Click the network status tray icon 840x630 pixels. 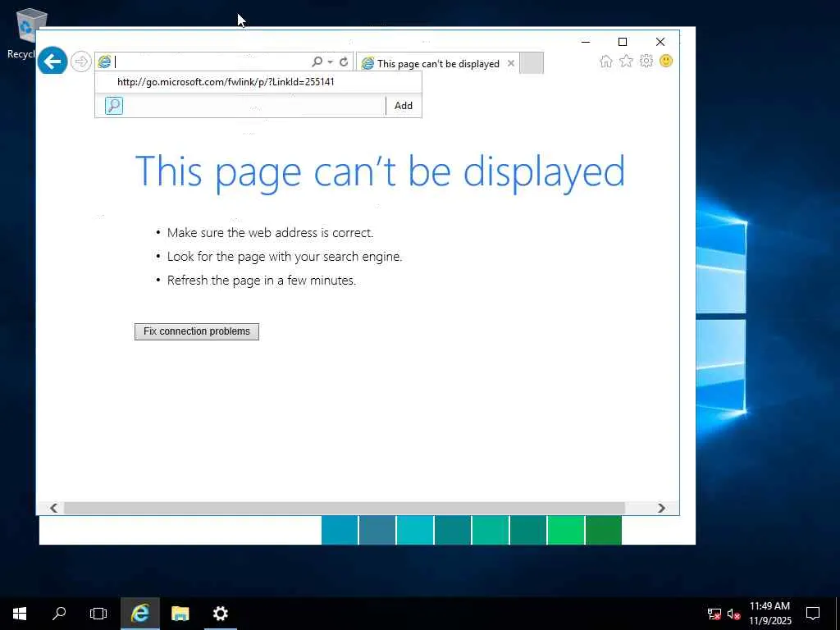point(714,614)
